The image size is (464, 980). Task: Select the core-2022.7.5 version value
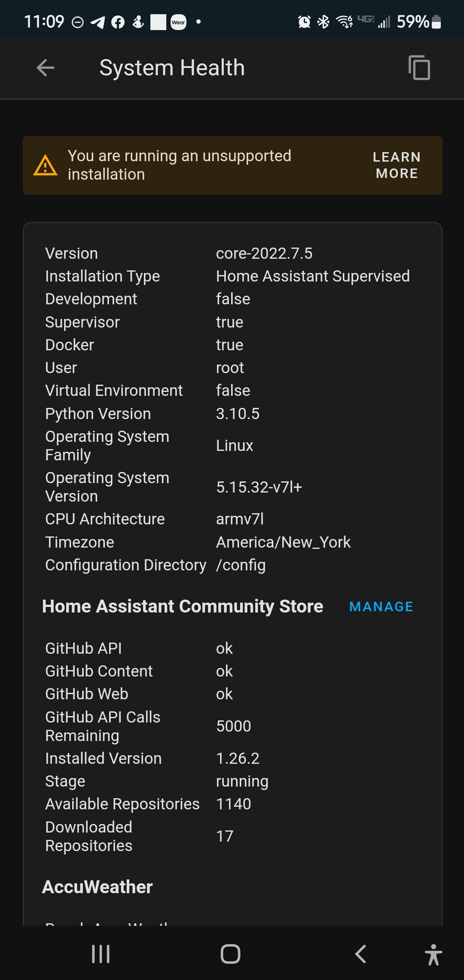(264, 254)
